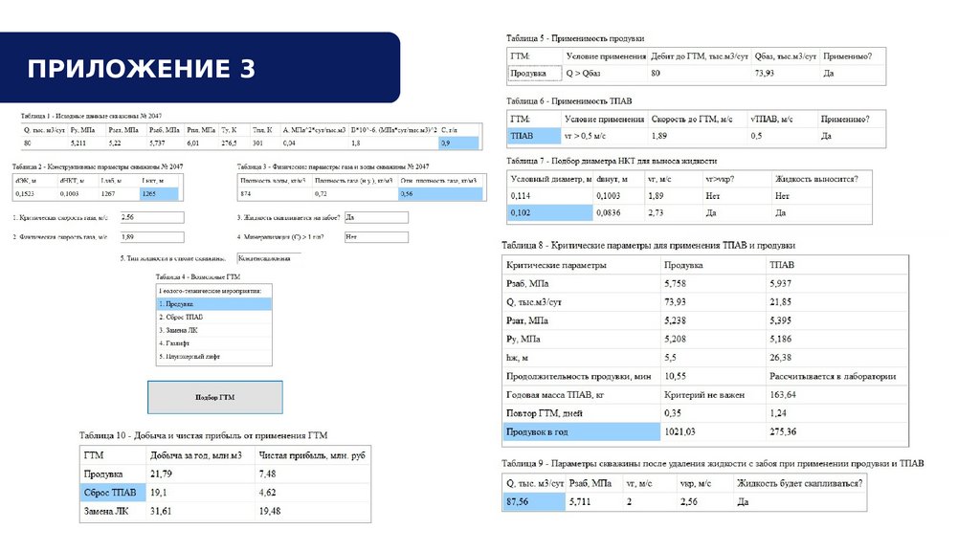The height and width of the screenshot is (551, 980).
Task: Select '1. Продувка' in the ГТМ list
Action: (213, 304)
